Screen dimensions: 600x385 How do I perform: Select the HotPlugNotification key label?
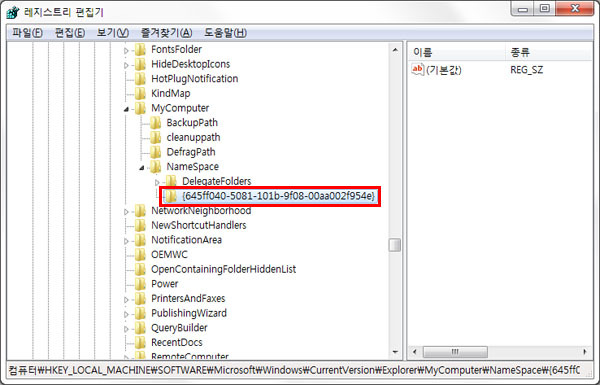pyautogui.click(x=195, y=79)
